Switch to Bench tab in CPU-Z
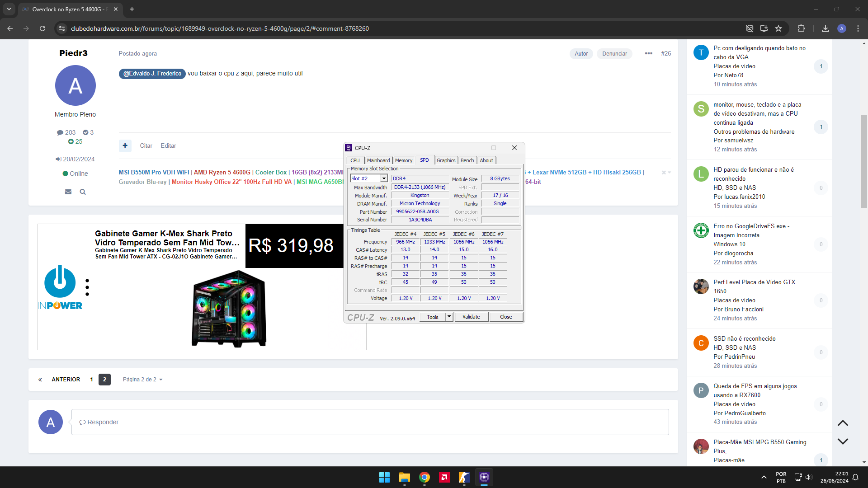Viewport: 868px width, 488px height. click(467, 160)
